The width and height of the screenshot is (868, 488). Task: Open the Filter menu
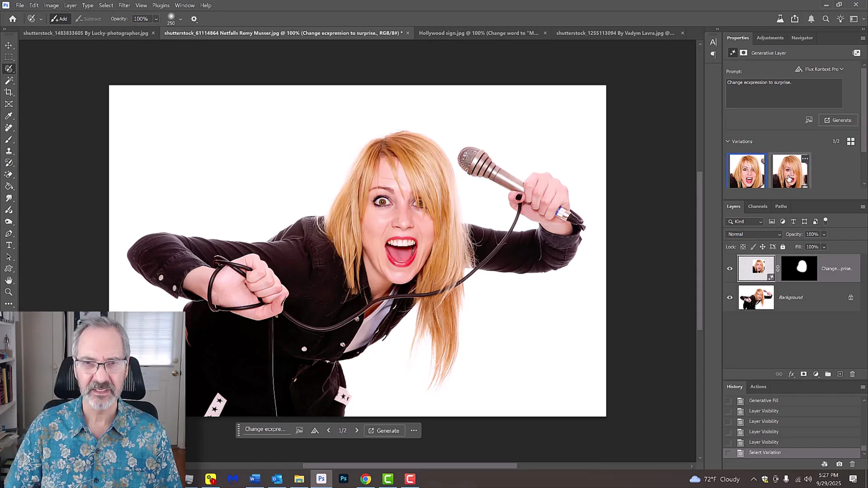pyautogui.click(x=124, y=5)
